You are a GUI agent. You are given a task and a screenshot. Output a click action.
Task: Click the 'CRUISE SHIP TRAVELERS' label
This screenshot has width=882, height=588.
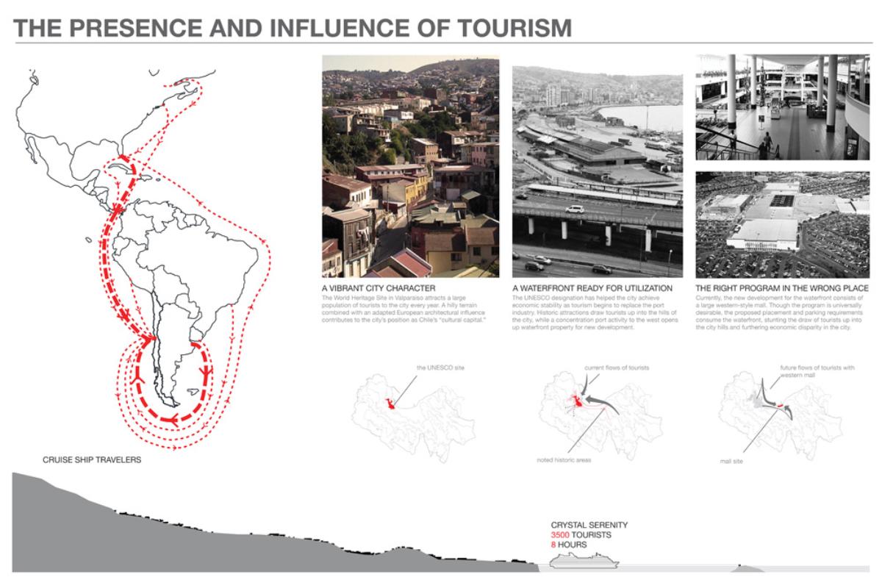92,461
